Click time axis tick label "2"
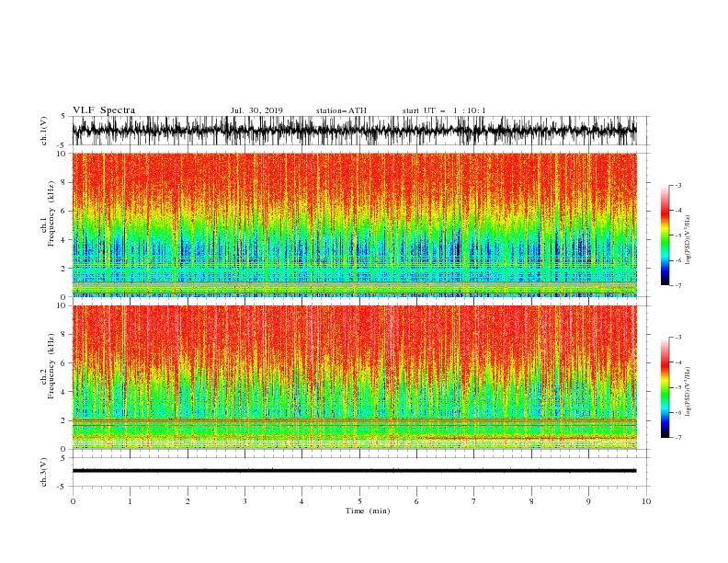This screenshot has width=728, height=563. coord(188,501)
